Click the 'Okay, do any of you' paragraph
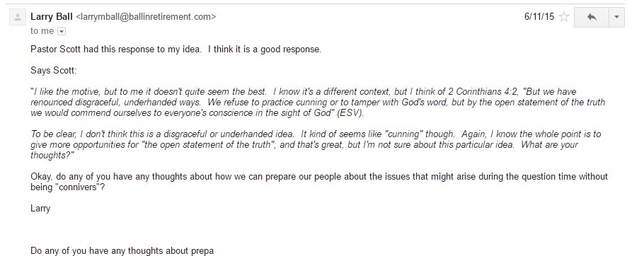This screenshot has height=256, width=644. pos(319,182)
